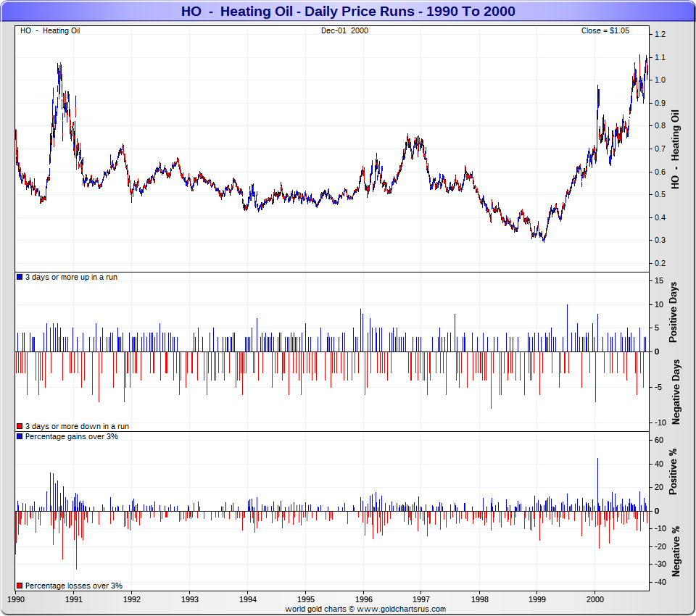
Task: Select the 'Dec-01 2000' date label
Action: [344, 30]
